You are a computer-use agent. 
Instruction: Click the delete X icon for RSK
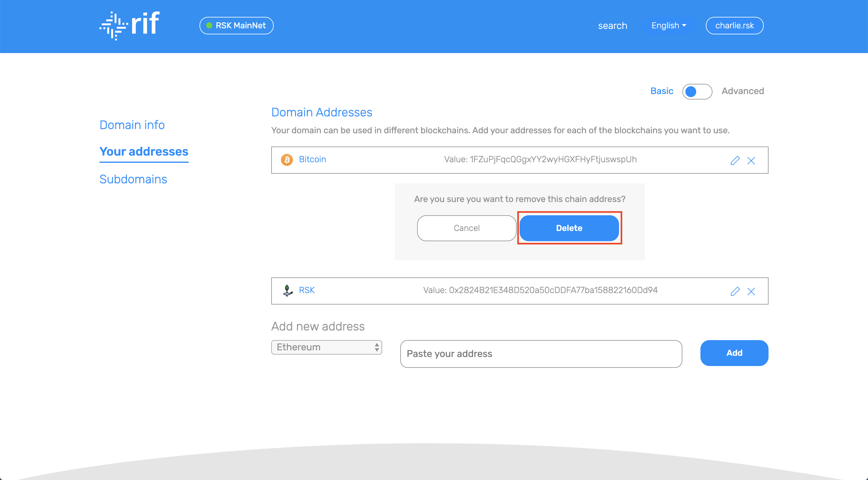752,292
